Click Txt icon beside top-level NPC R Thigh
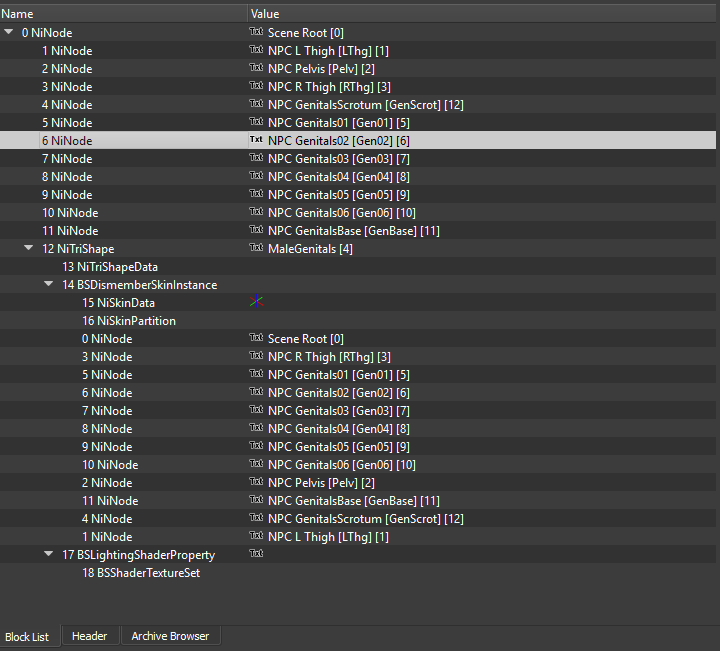720x651 pixels. [256, 85]
